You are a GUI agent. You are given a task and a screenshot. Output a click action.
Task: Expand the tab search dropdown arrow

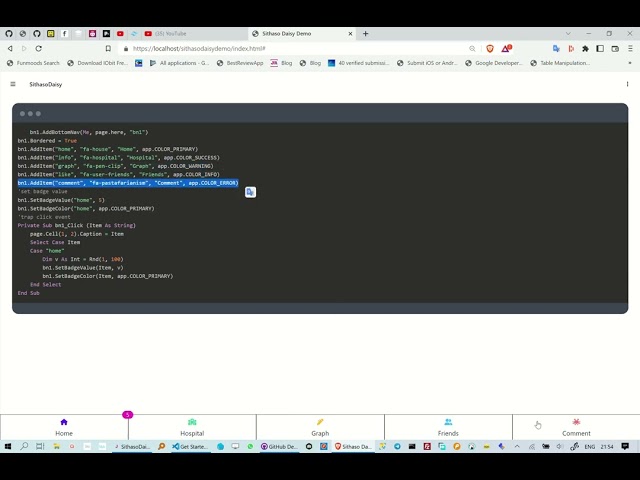click(x=568, y=33)
